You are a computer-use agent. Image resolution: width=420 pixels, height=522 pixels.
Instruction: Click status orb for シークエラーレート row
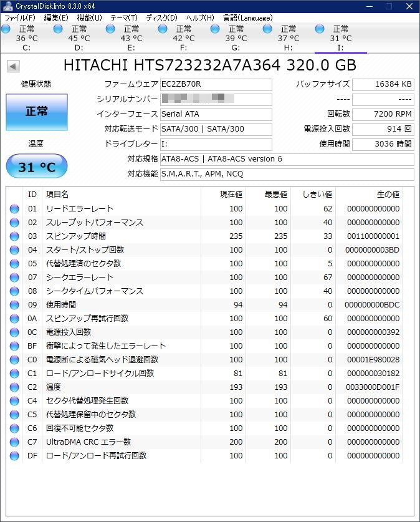pos(14,278)
